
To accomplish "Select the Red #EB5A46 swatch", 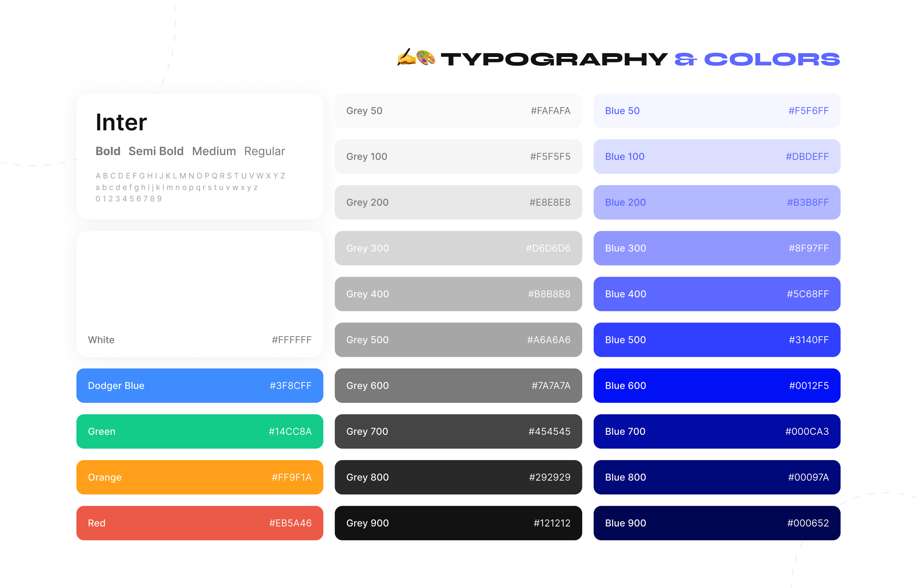I will [200, 523].
